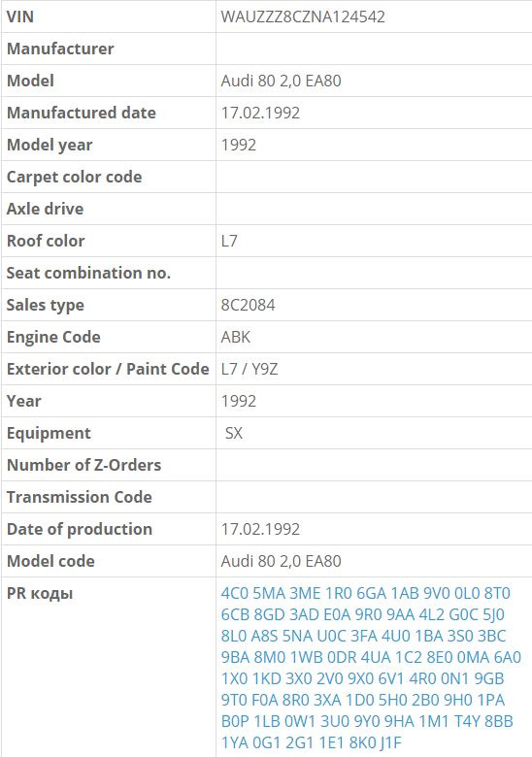Screen dimensions: 532x757
Task: Open the 8GD PR code link
Action: [269, 614]
